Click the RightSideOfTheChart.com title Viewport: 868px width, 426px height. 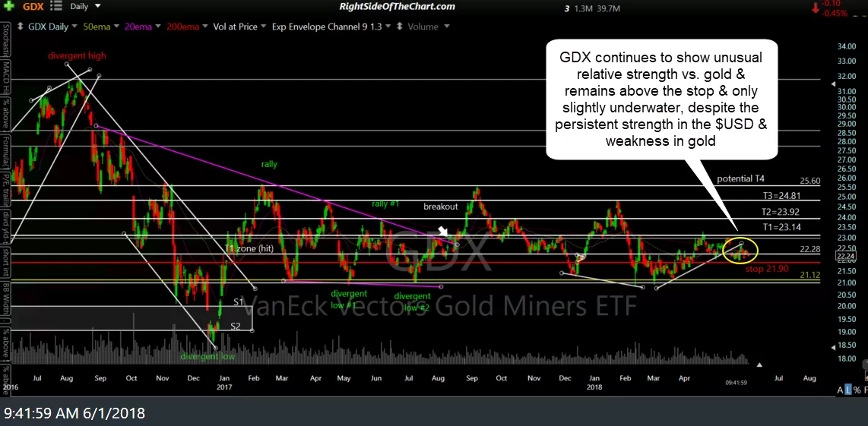pos(397,7)
